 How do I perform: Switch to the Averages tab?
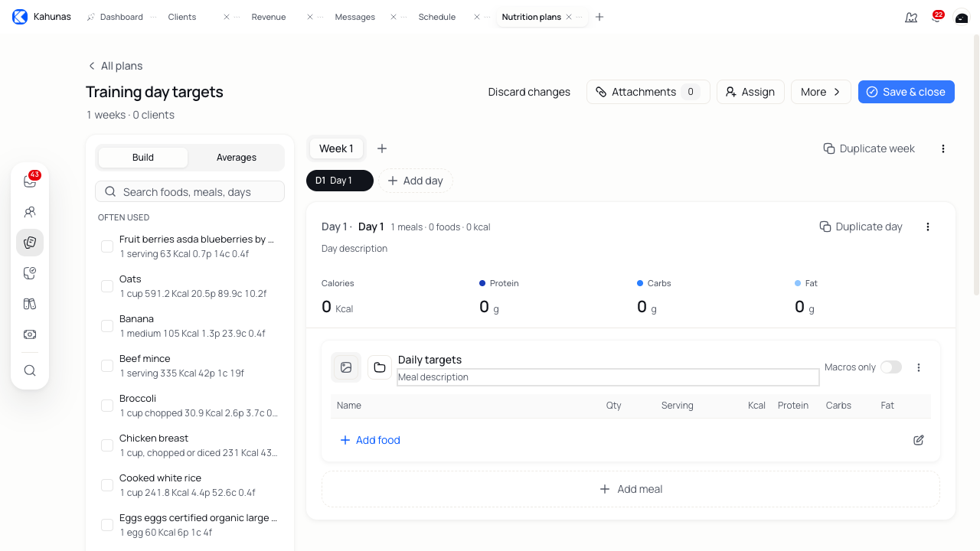coord(237,158)
